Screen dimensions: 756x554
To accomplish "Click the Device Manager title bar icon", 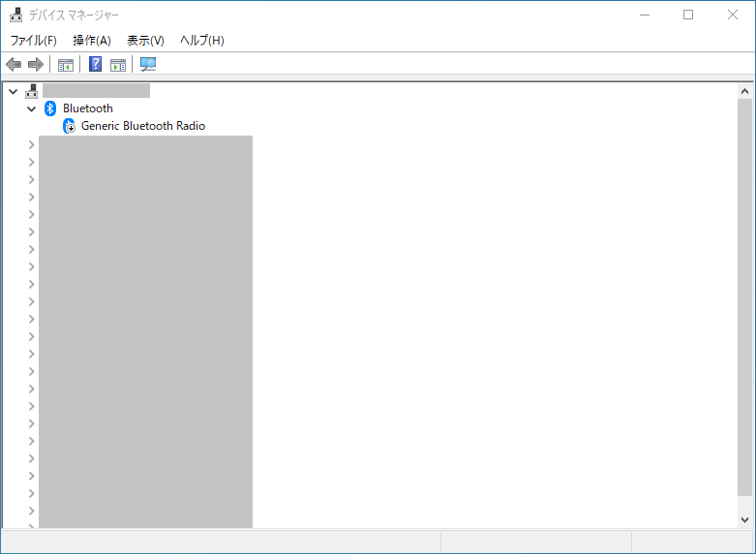I will point(15,15).
